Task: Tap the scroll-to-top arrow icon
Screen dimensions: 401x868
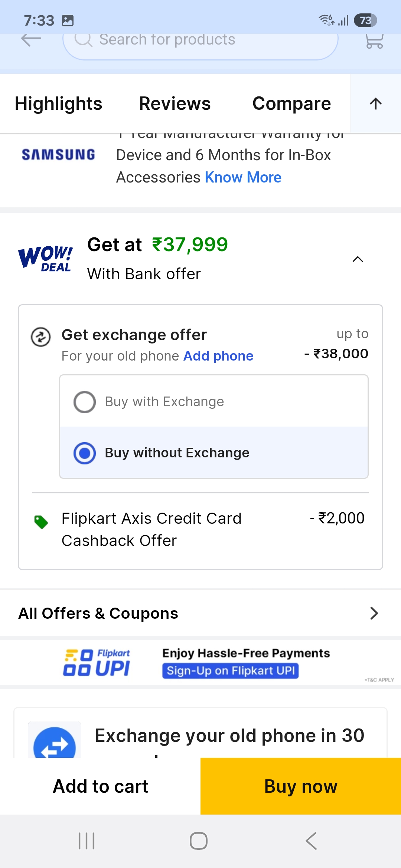Action: (x=375, y=103)
